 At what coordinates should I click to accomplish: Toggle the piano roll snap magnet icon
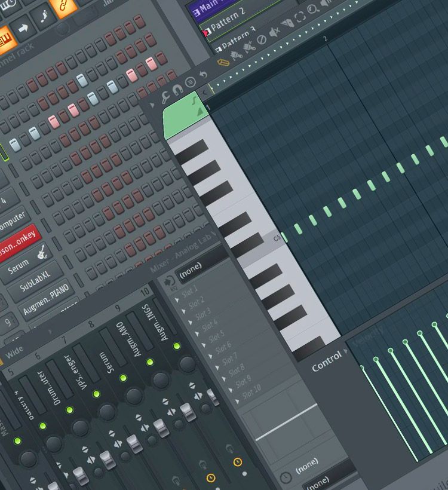pyautogui.click(x=177, y=90)
